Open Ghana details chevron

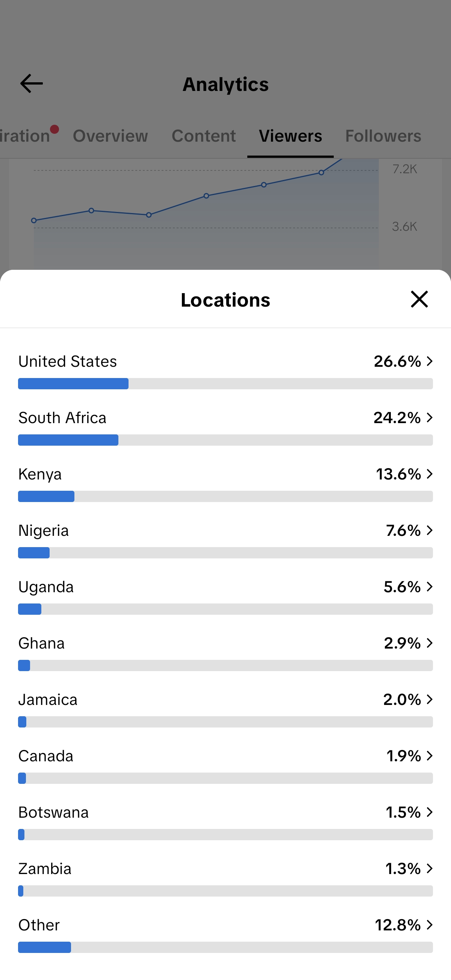430,643
